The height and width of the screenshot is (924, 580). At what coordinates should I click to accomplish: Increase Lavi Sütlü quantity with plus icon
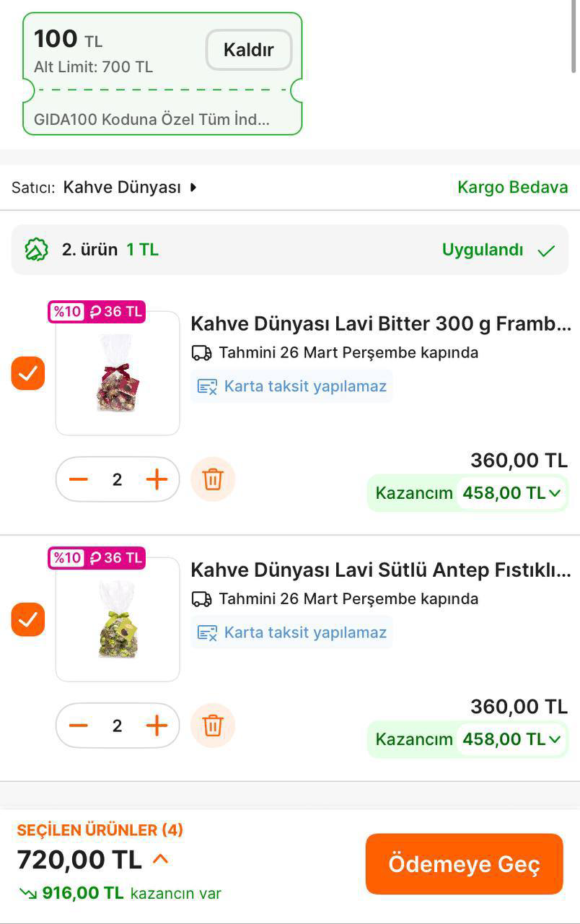click(157, 725)
